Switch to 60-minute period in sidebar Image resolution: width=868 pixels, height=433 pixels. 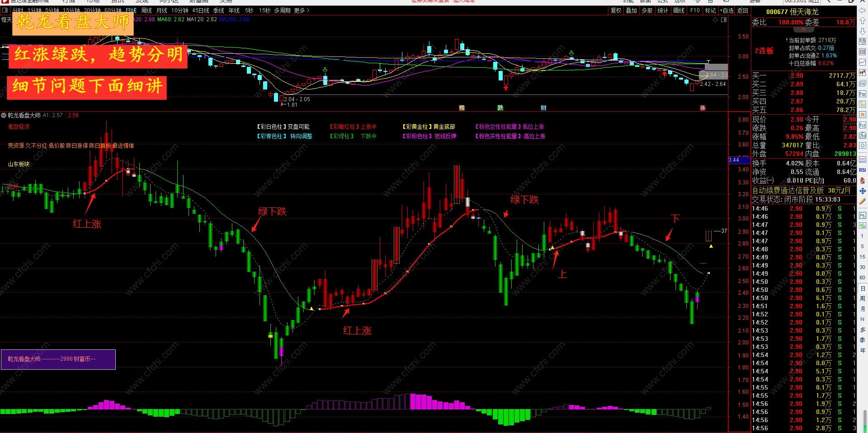863,278
